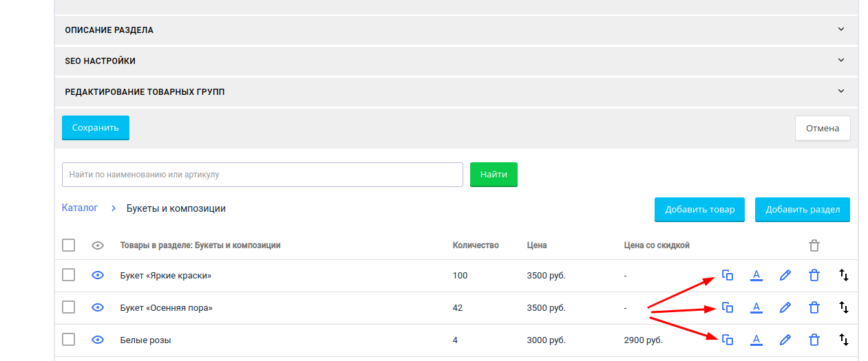Click sort arrows for «Осенняя пора»
The image size is (868, 361).
coord(844,307)
